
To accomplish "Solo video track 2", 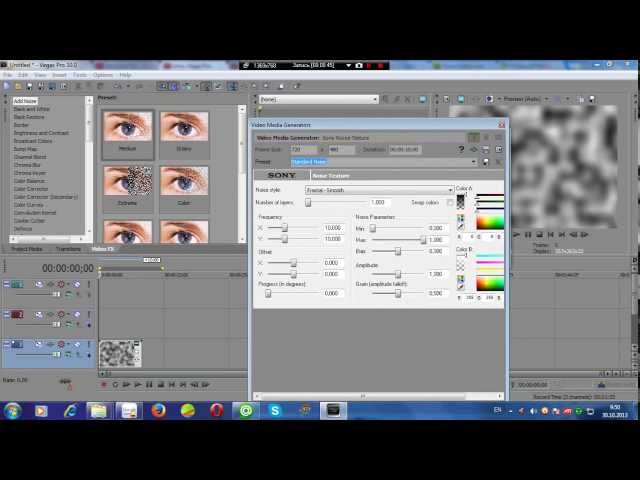I will [89, 314].
